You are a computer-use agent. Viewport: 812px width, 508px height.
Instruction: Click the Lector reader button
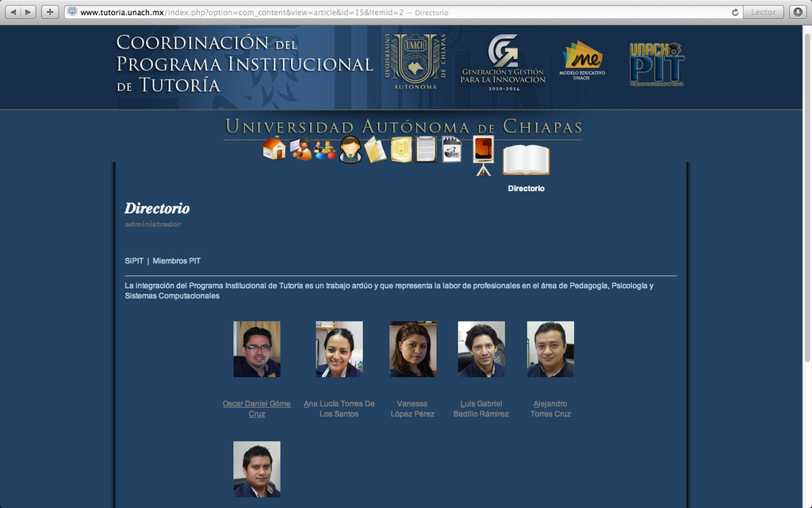tap(764, 13)
